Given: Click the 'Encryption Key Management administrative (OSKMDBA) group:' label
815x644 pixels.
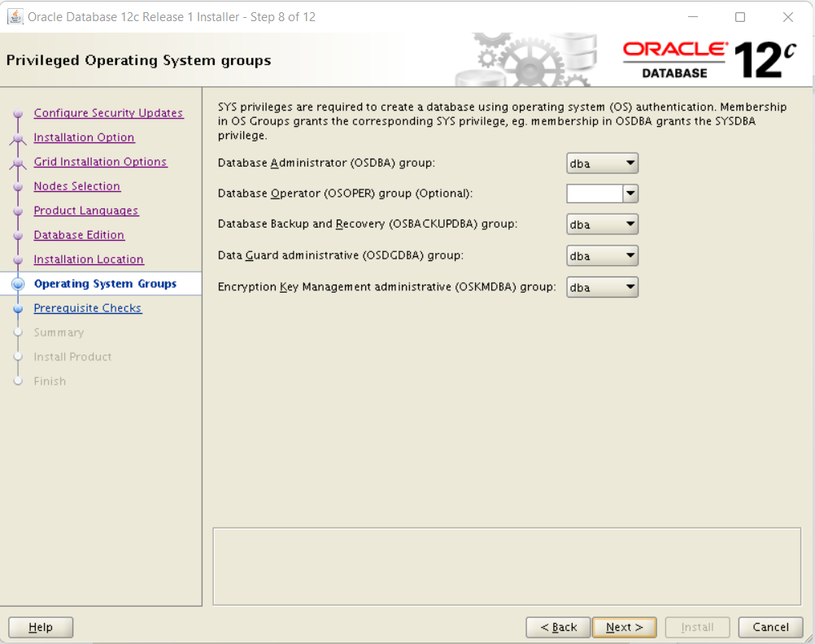Looking at the screenshot, I should pos(386,287).
